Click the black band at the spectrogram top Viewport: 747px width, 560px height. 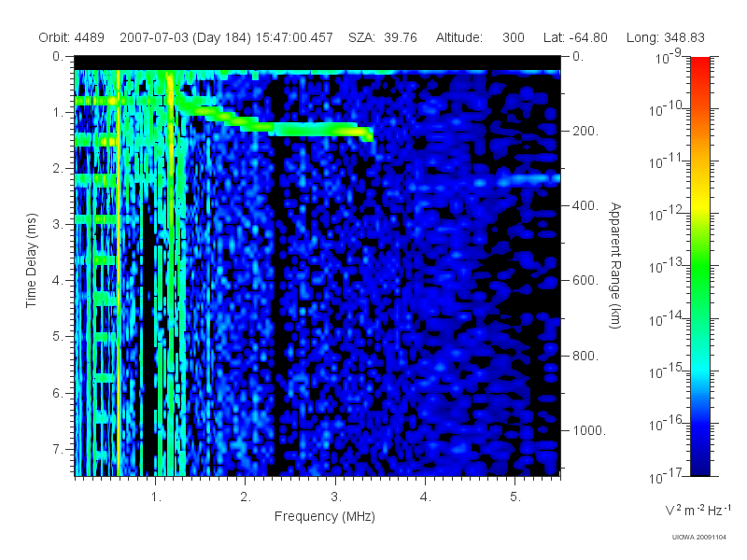[x=317, y=63]
